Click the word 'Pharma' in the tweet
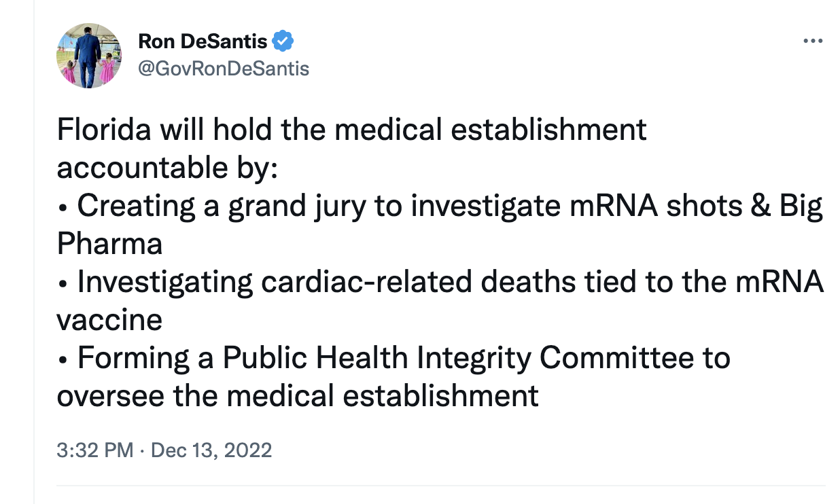The height and width of the screenshot is (504, 840). [x=109, y=244]
